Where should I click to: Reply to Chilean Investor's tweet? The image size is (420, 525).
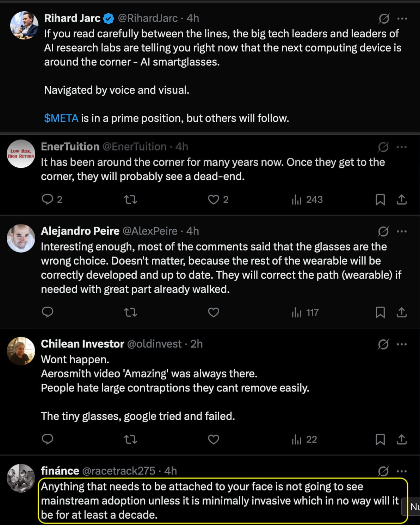point(48,439)
